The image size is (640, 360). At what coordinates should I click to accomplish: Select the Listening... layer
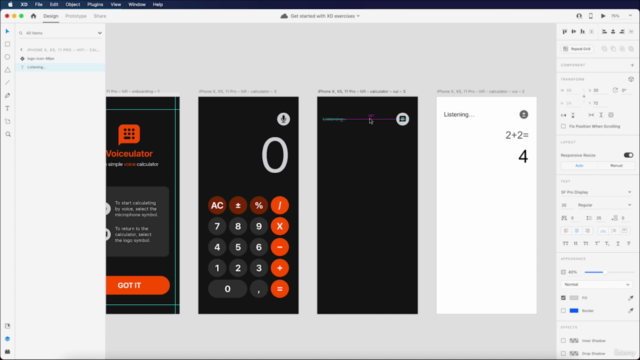click(60, 67)
